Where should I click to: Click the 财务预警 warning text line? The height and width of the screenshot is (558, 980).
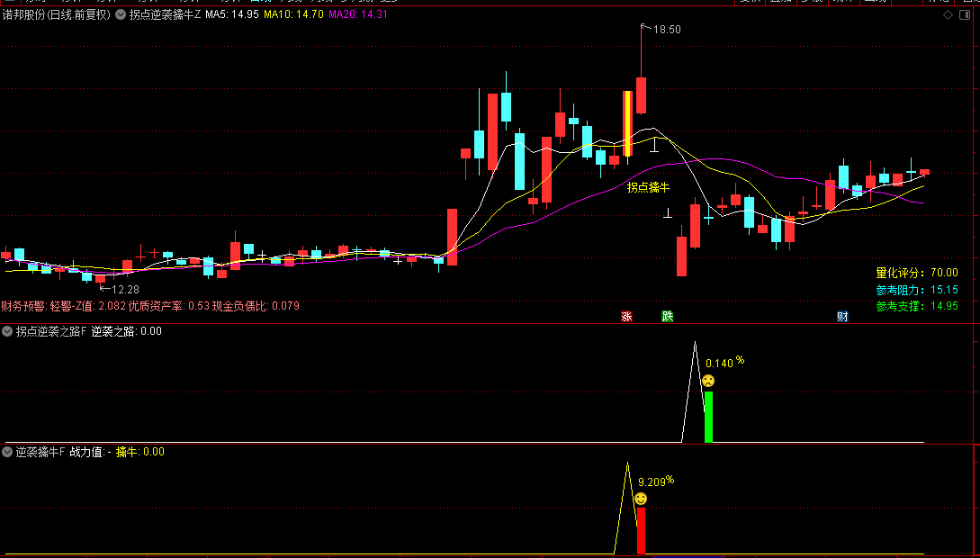point(150,306)
